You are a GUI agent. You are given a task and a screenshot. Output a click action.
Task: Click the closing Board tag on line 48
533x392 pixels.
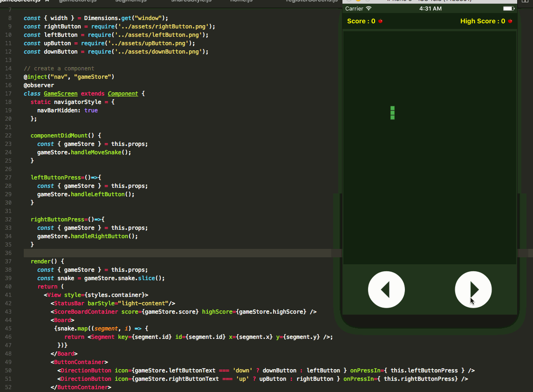pos(64,354)
